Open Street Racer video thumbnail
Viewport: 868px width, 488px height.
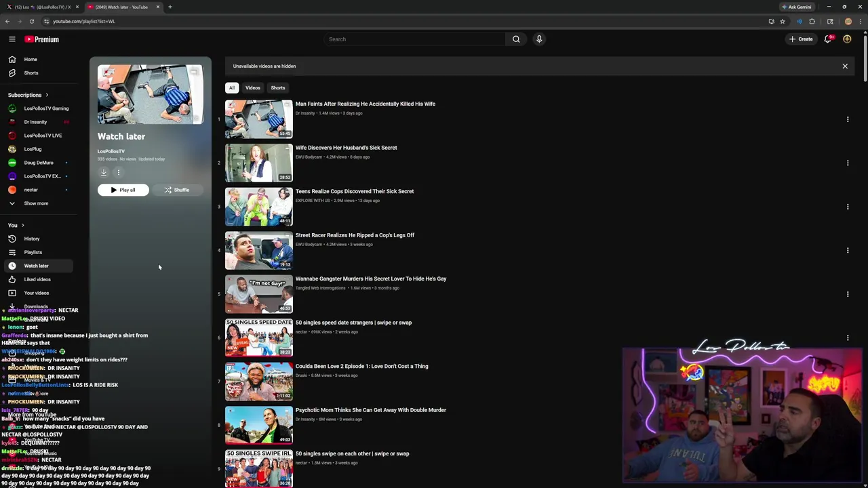[x=259, y=250]
